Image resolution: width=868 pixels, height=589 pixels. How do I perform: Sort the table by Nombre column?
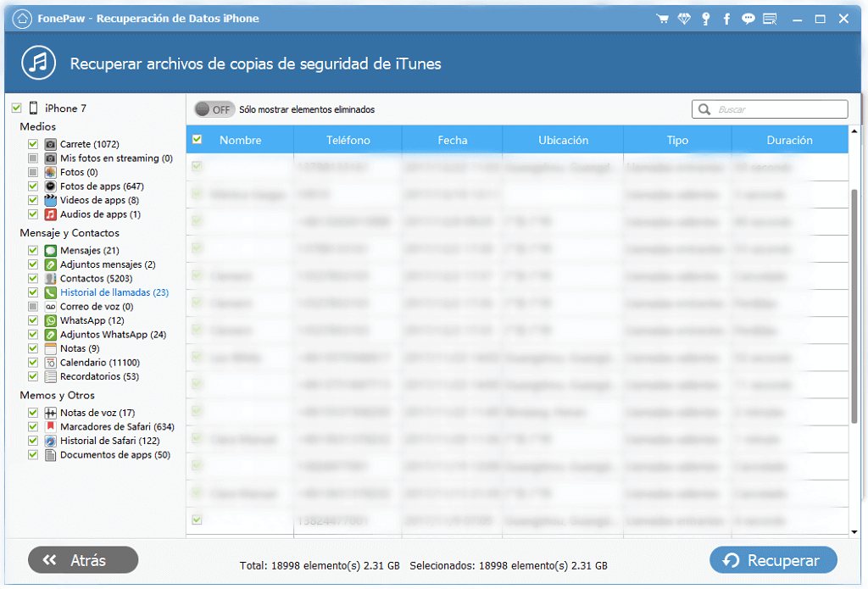point(240,140)
